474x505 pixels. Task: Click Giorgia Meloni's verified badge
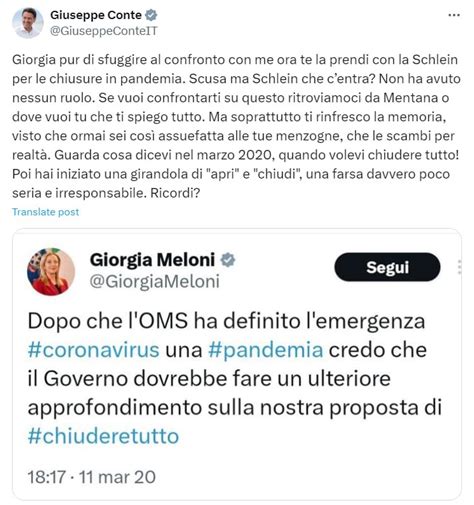pyautogui.click(x=228, y=260)
